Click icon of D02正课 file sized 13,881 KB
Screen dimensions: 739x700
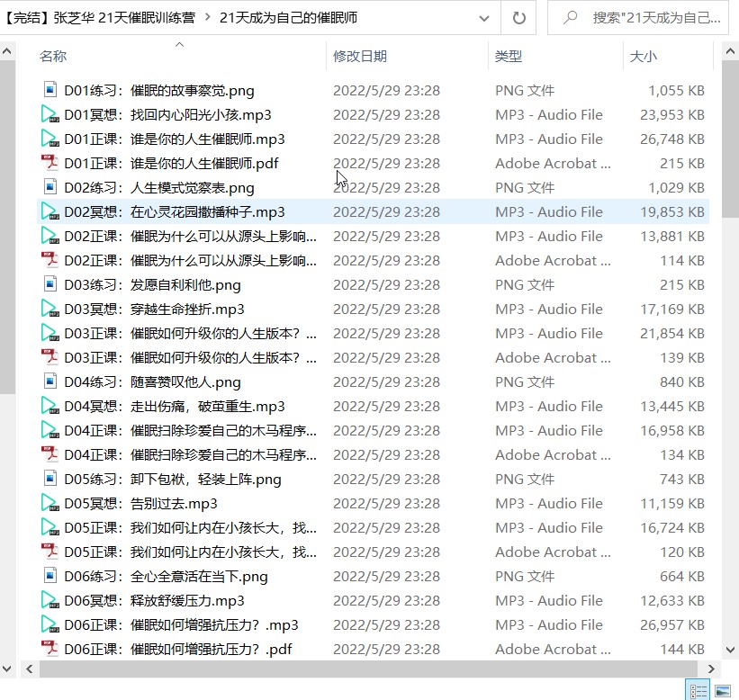pos(50,236)
